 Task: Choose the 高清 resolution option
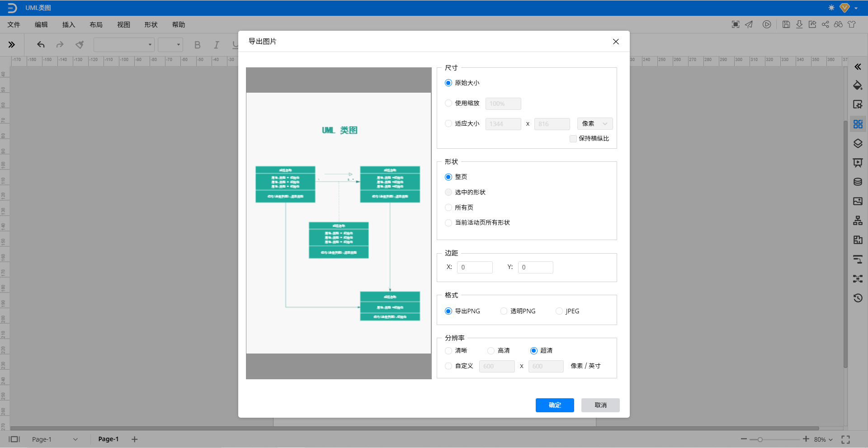click(x=491, y=351)
